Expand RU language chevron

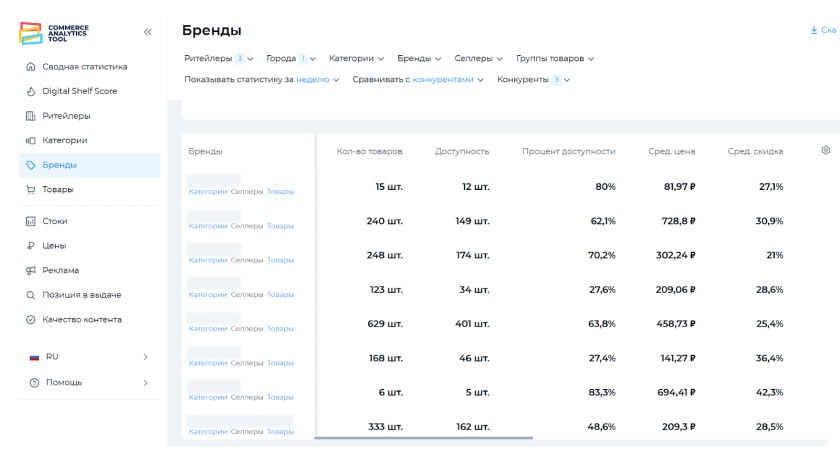145,357
